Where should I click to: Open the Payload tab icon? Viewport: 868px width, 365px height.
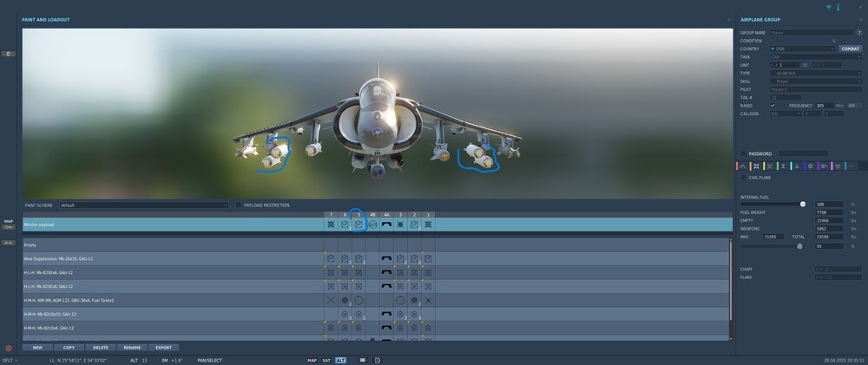point(756,166)
